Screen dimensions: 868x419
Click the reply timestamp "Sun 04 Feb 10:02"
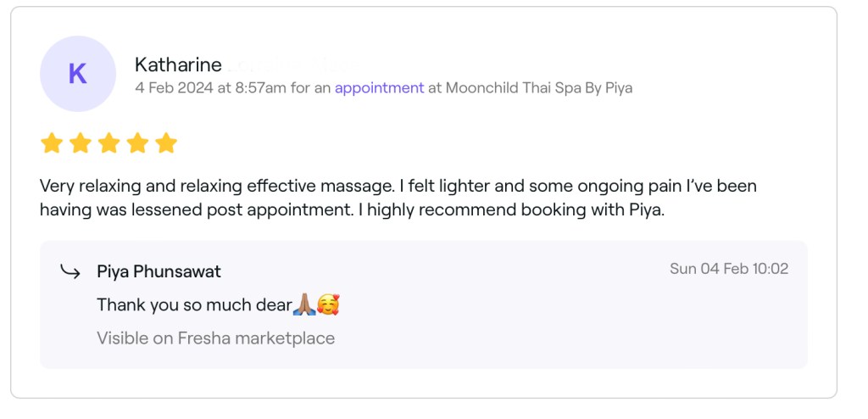tap(729, 269)
